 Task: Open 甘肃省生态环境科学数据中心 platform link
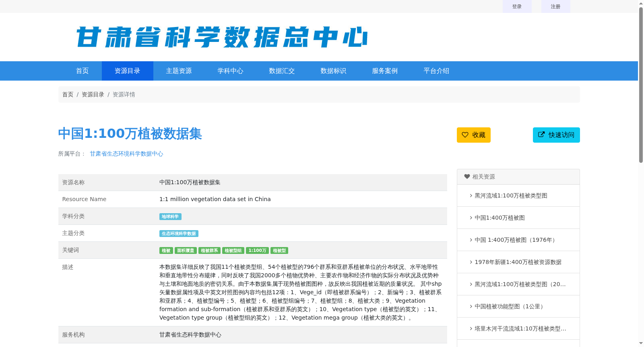(126, 154)
